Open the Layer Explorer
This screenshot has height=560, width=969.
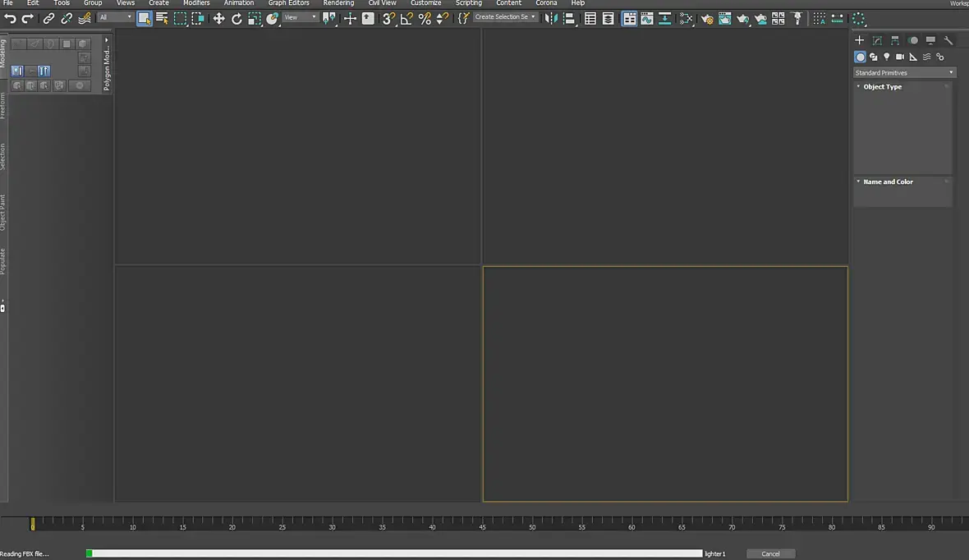point(608,19)
